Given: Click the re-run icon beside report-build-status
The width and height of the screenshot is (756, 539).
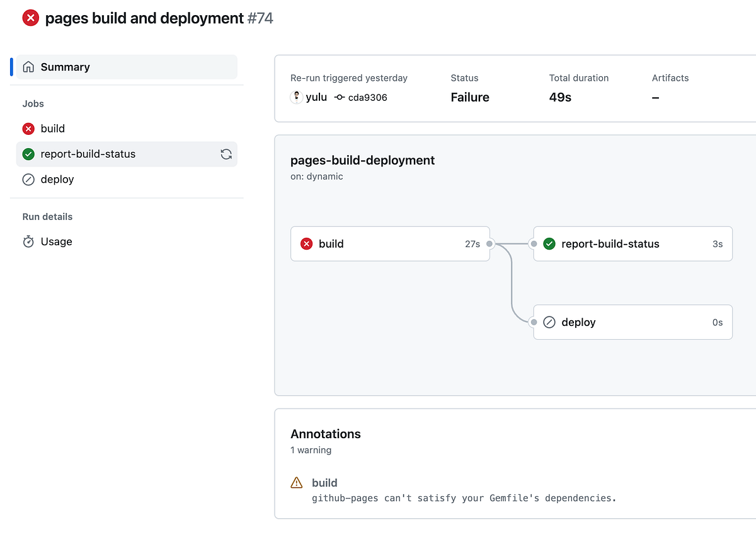Looking at the screenshot, I should click(x=226, y=154).
